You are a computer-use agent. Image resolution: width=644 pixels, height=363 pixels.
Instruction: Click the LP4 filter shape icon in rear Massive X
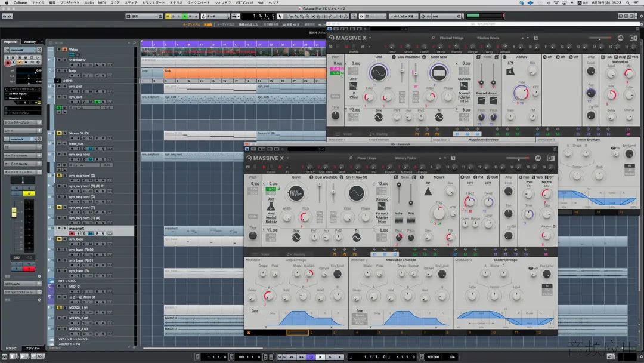(510, 72)
